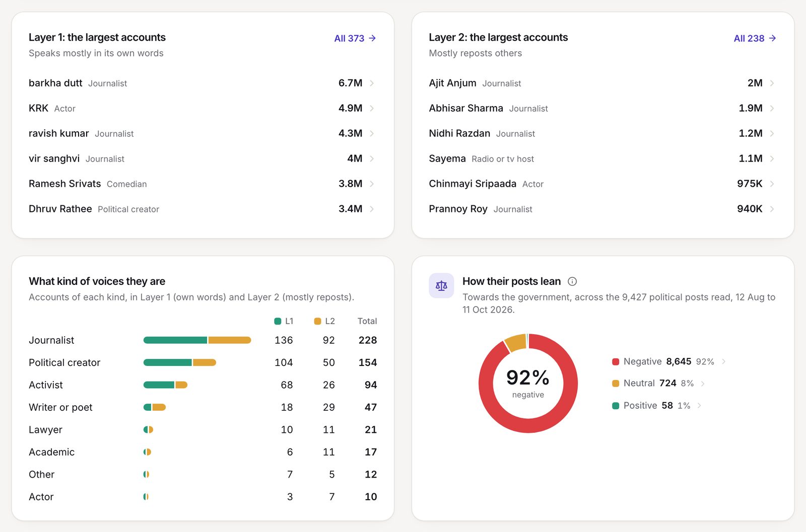Expand Ramesh Srivats row chevron
Viewport: 806px width, 532px height.
(x=372, y=184)
